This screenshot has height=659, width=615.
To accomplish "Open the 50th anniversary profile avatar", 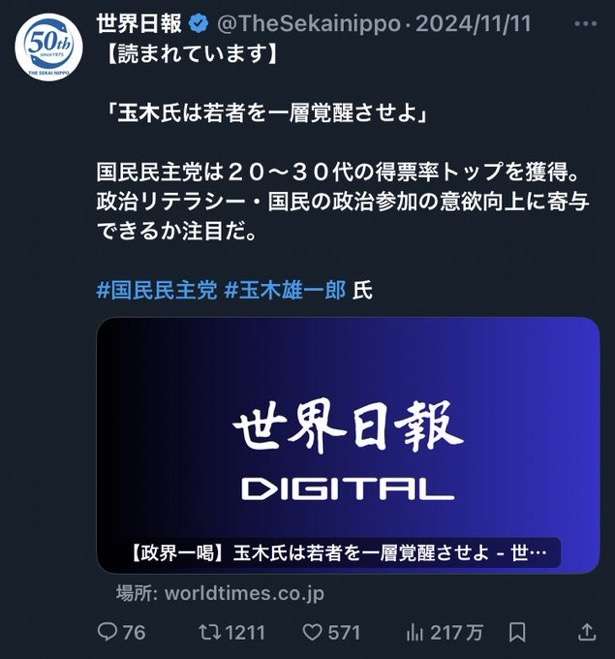I will point(49,47).
